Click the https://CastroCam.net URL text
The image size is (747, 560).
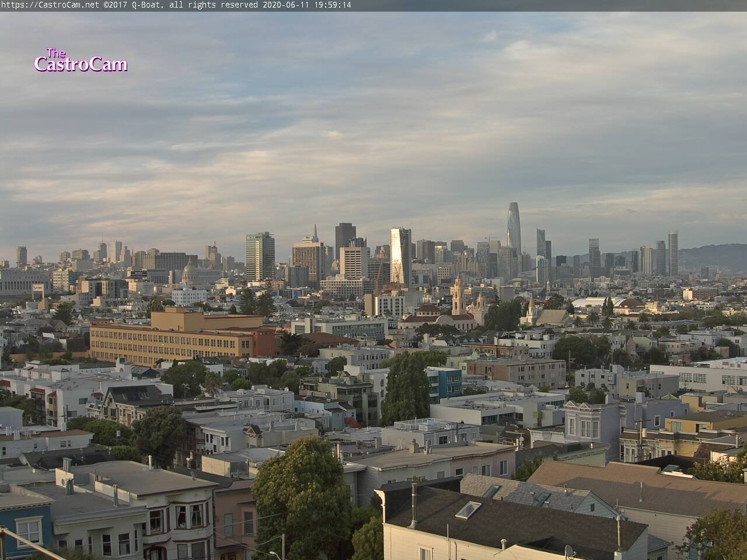(50, 5)
